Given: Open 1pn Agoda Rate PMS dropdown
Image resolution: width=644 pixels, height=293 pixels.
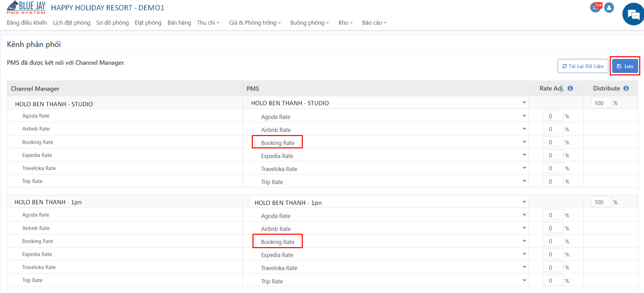Looking at the screenshot, I should coord(388,215).
